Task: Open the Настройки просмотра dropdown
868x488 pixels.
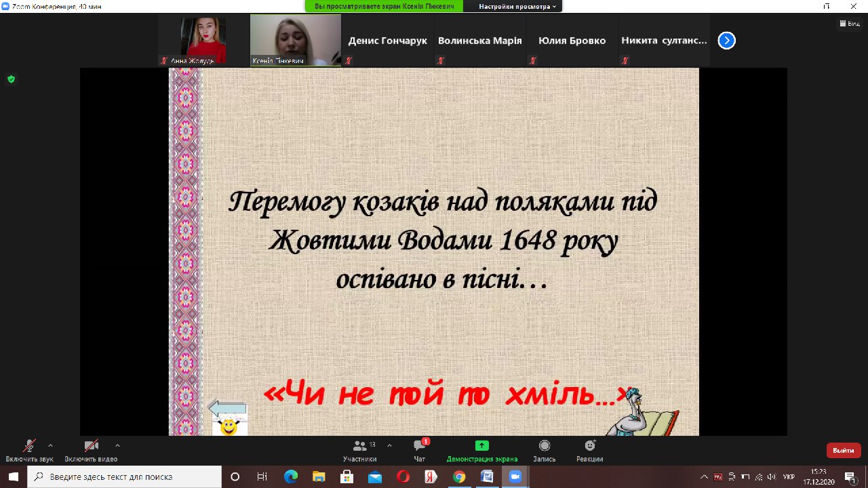Action: 517,6
